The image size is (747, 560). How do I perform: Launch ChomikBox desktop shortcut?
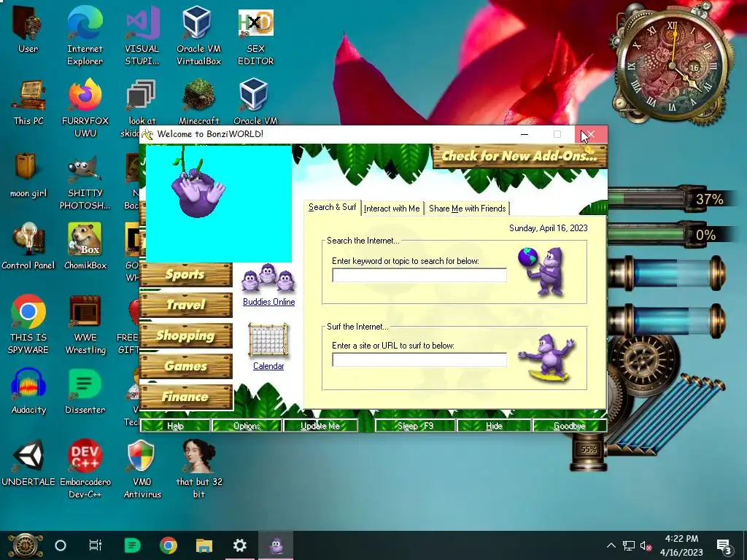click(85, 246)
